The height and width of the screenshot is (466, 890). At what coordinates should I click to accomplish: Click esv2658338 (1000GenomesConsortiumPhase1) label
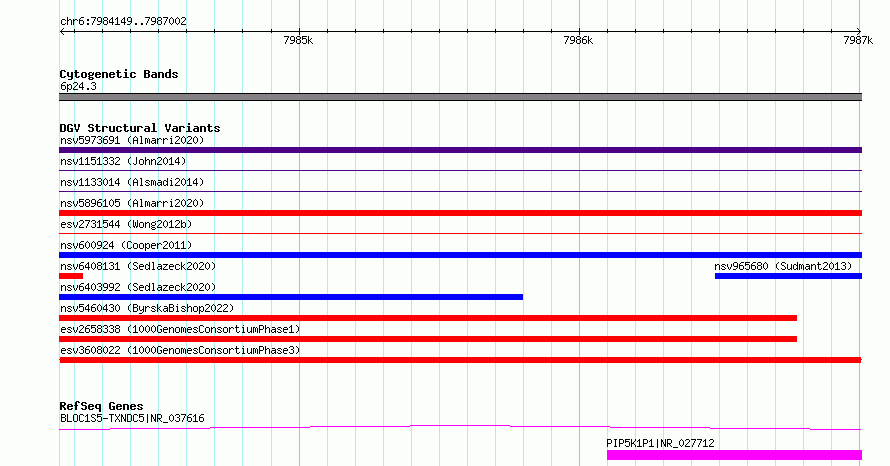pyautogui.click(x=180, y=329)
